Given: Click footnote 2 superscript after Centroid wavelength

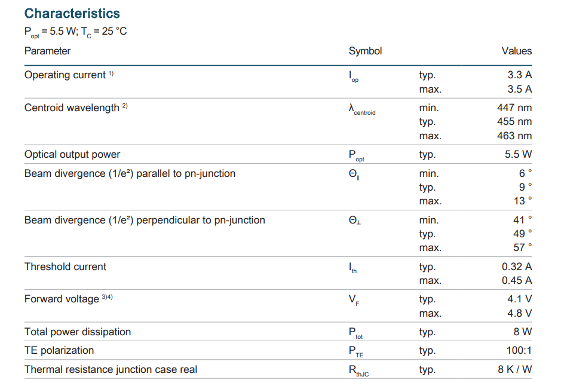Looking at the screenshot, I should tap(125, 106).
